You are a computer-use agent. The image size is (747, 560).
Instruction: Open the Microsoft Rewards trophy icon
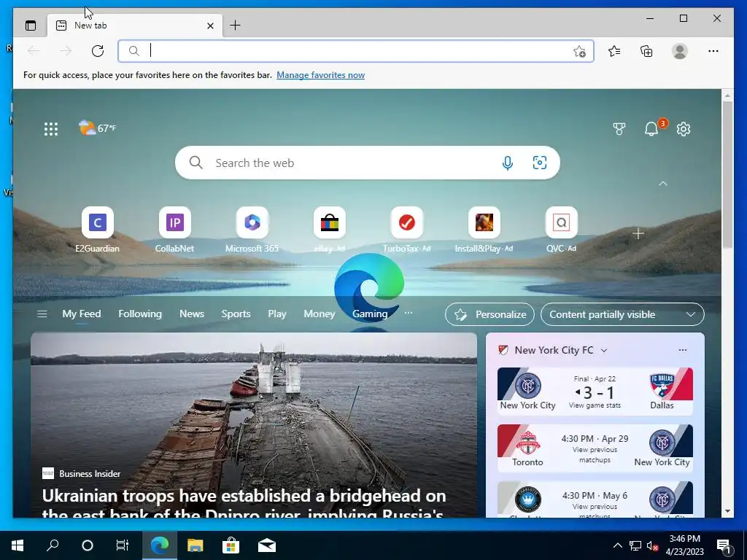click(x=619, y=129)
